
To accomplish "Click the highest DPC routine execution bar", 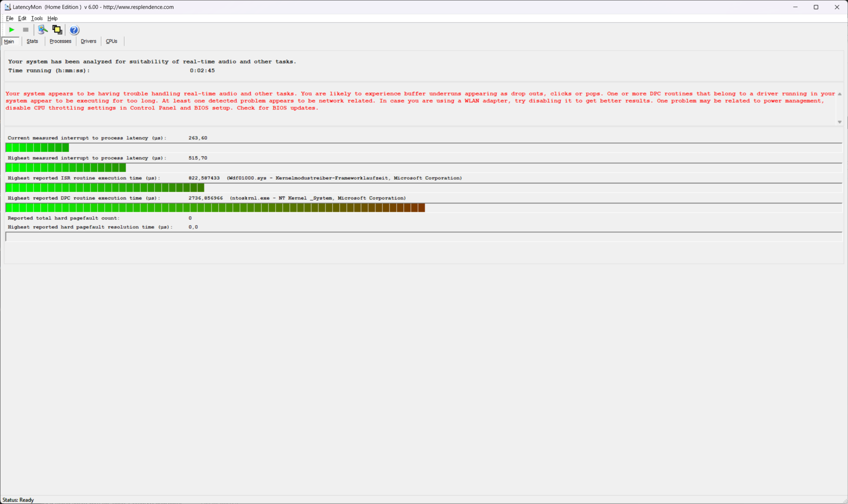I will (215, 208).
